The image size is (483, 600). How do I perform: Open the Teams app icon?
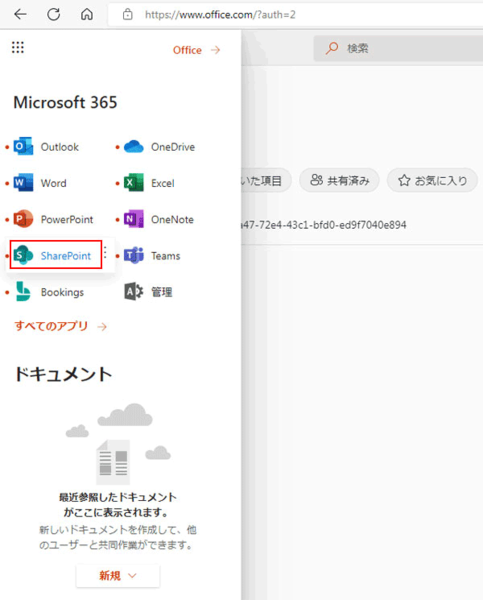point(134,255)
